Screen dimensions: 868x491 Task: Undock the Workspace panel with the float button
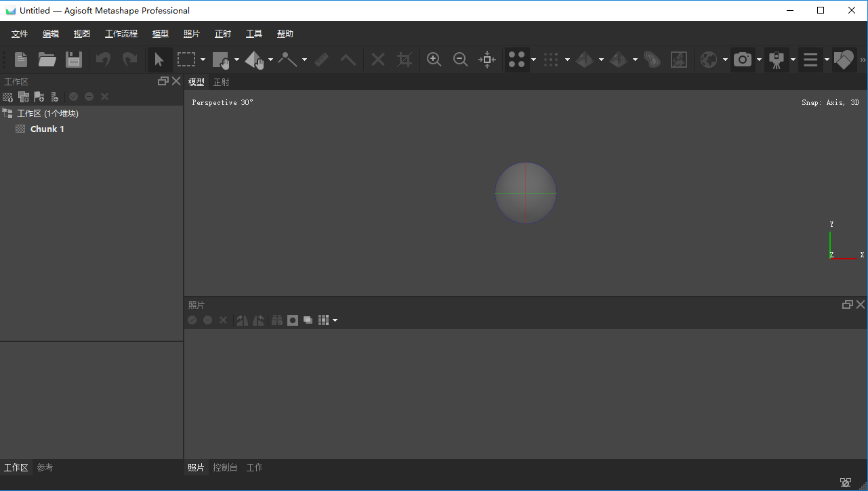(163, 81)
